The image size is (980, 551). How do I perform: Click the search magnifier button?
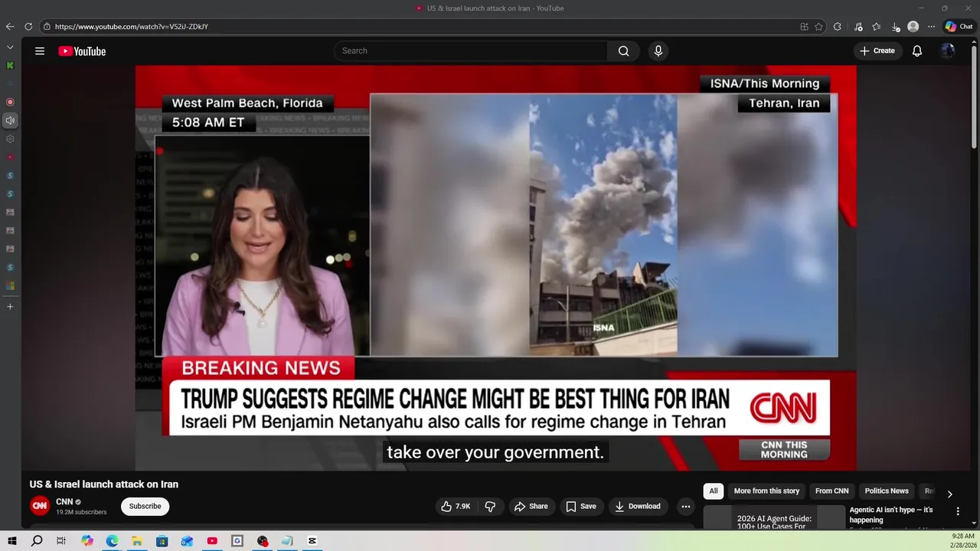click(x=624, y=51)
